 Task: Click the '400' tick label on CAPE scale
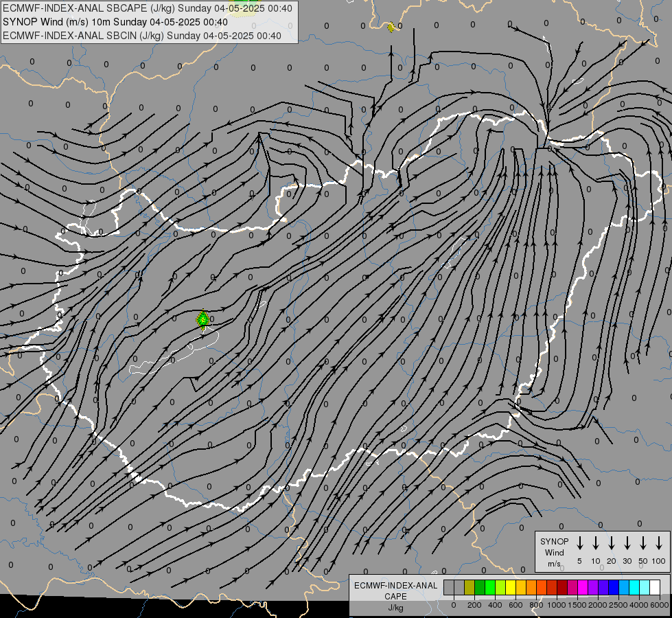[495, 605]
